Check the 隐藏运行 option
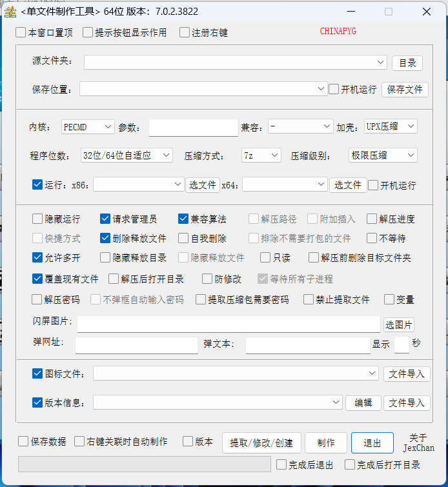 (37, 219)
